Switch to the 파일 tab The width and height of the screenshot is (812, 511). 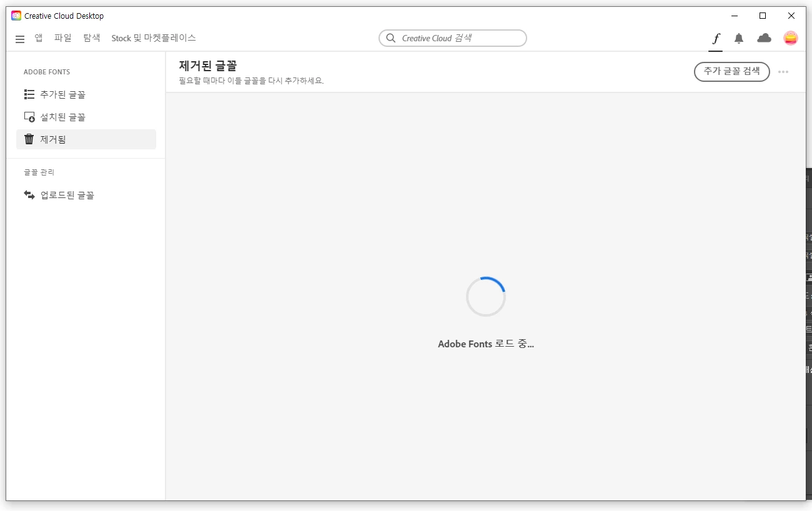[x=63, y=38]
